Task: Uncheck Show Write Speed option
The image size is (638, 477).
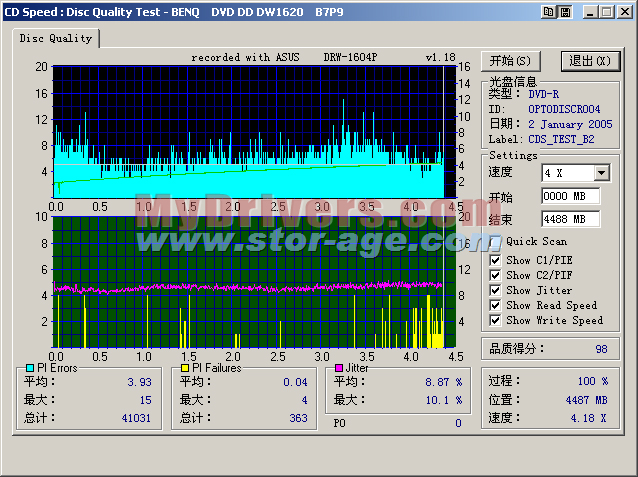Action: [496, 320]
